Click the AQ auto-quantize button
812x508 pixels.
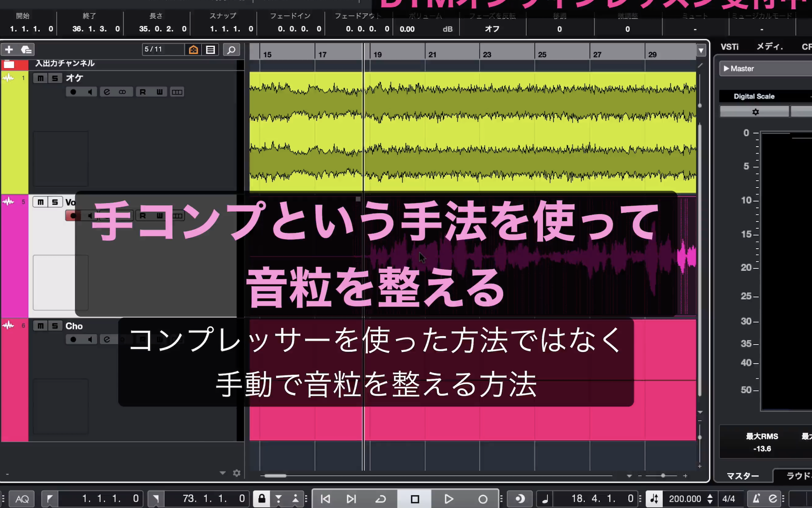click(22, 499)
